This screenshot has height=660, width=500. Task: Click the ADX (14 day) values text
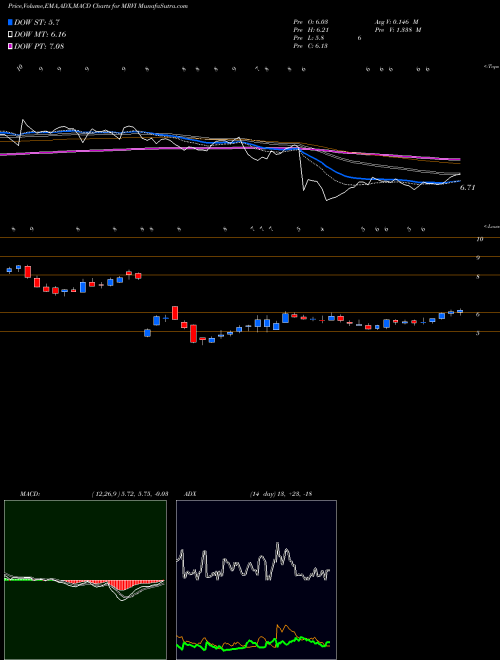(281, 494)
